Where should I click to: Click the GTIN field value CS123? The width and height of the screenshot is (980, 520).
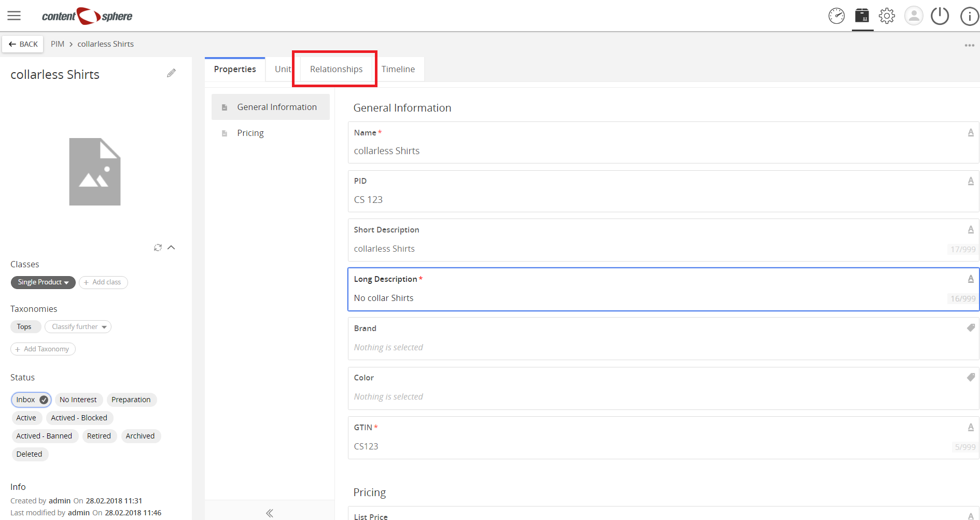(366, 446)
